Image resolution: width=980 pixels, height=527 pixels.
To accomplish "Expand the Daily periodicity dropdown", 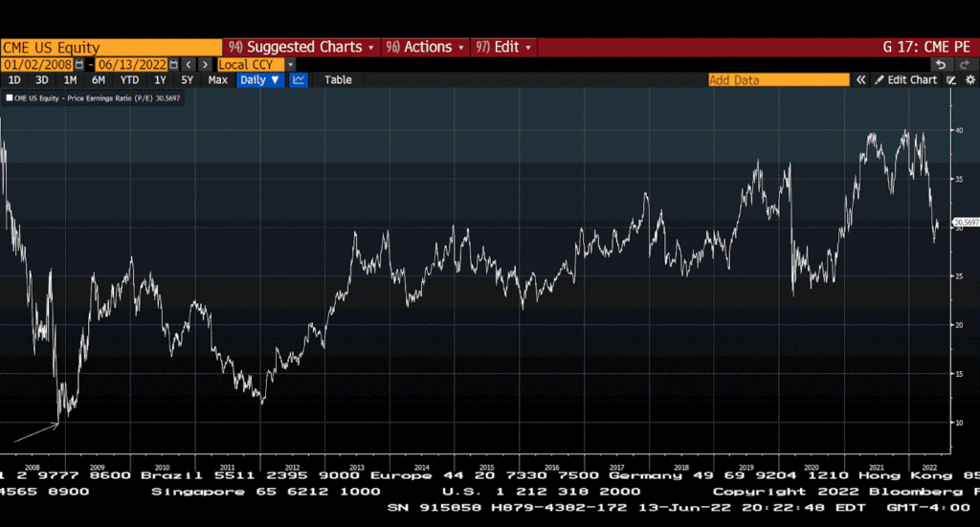I will [259, 80].
